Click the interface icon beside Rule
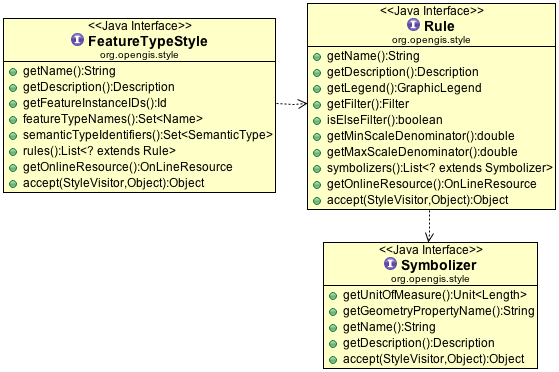 click(413, 25)
